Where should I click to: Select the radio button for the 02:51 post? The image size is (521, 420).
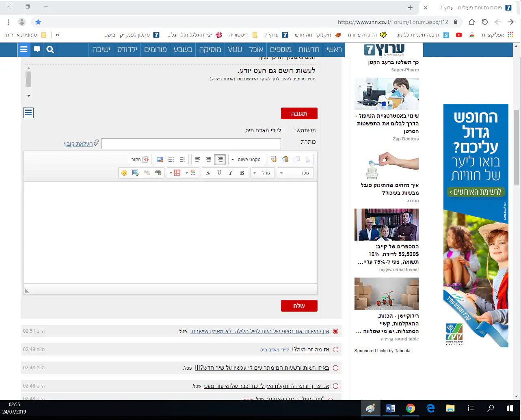click(x=335, y=331)
